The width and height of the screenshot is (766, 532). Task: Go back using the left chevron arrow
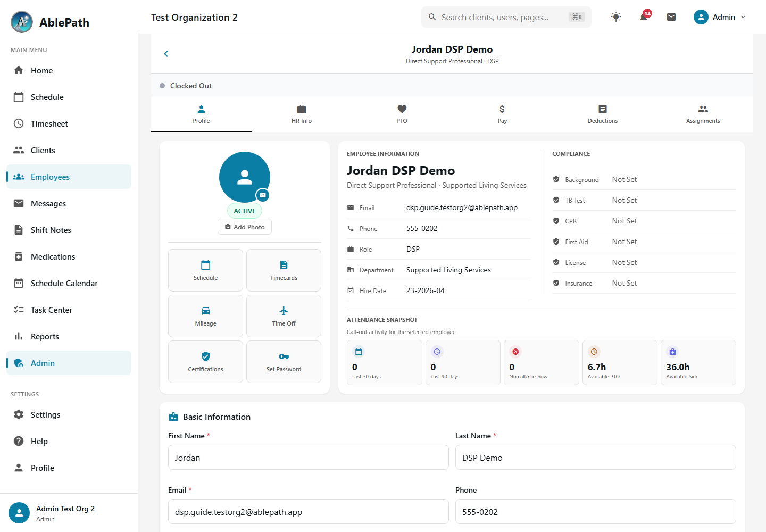(x=166, y=54)
